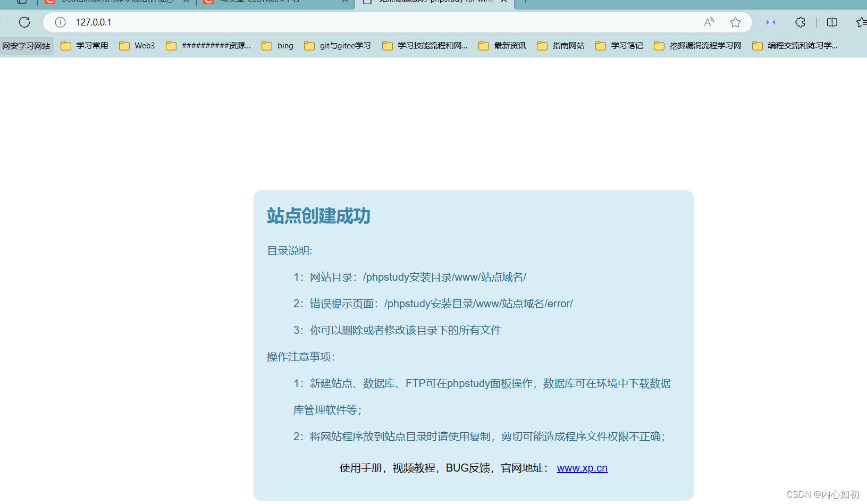Open site information icon beside 127.0.0.1
Screen dimensions: 867x504
tap(61, 22)
